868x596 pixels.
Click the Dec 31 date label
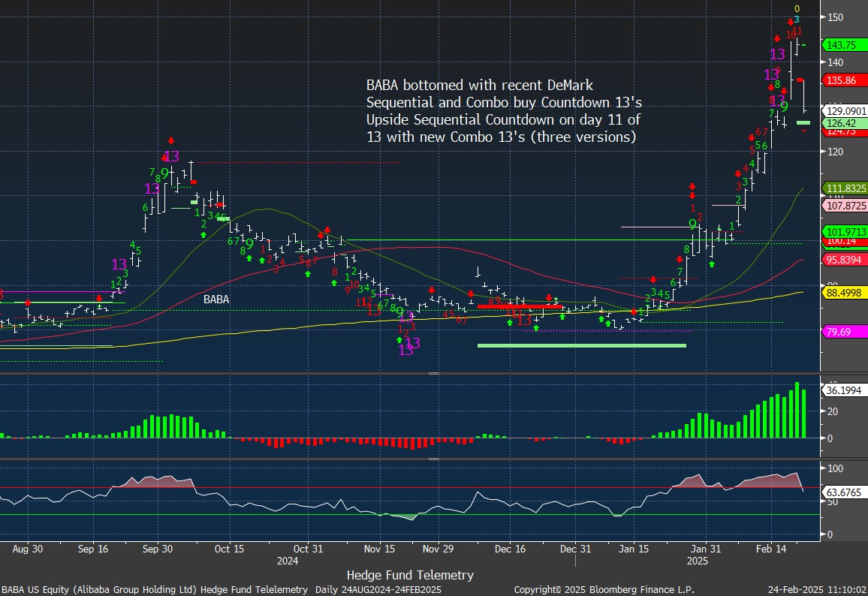tap(576, 549)
